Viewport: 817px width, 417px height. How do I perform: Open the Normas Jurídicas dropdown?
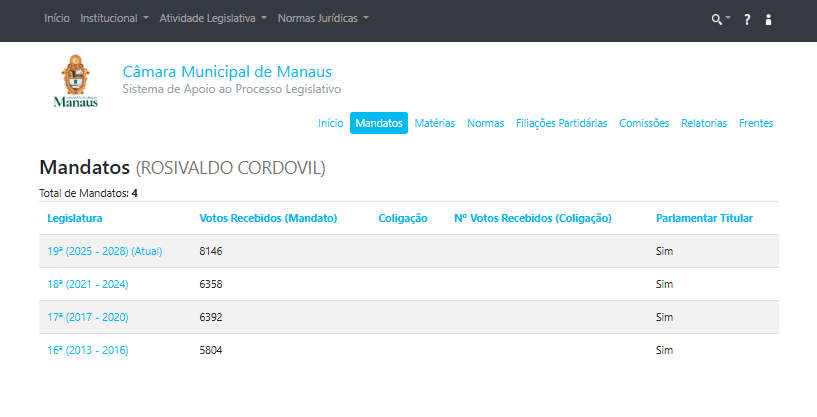(323, 19)
